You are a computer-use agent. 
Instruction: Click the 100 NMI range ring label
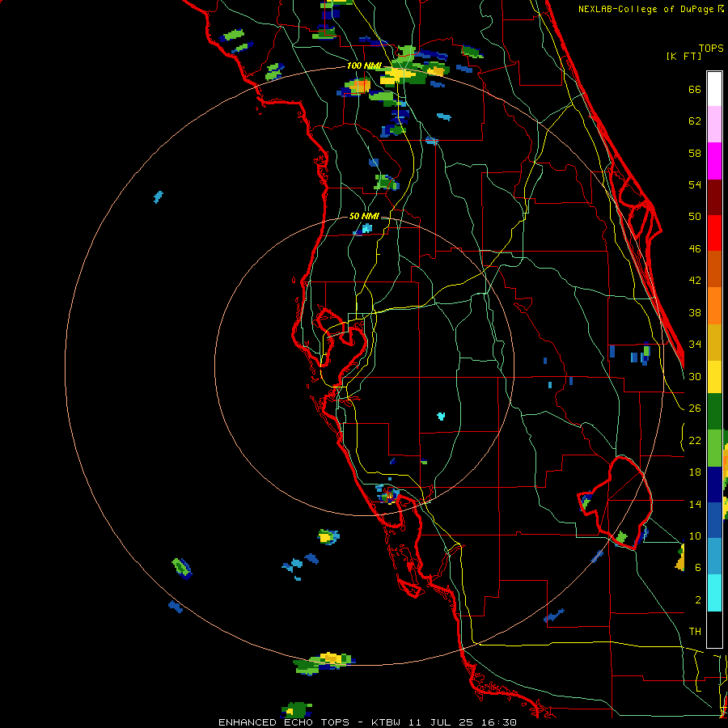click(x=363, y=66)
